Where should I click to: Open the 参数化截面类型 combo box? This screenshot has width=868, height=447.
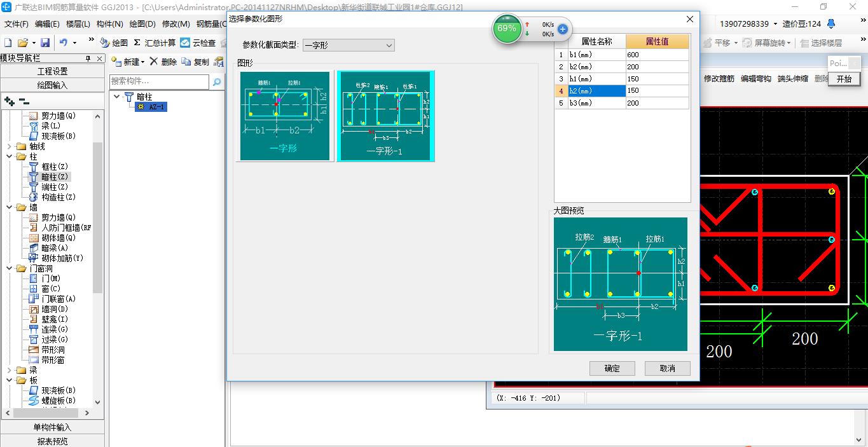[348, 45]
